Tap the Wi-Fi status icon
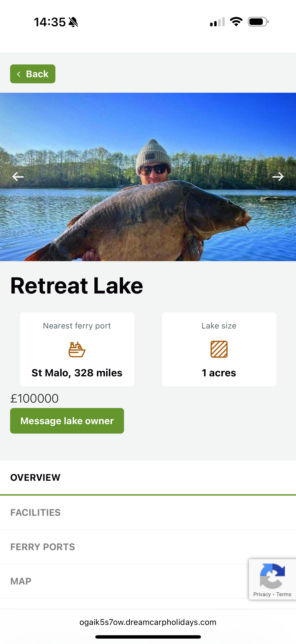This screenshot has width=296, height=644. 236,22
